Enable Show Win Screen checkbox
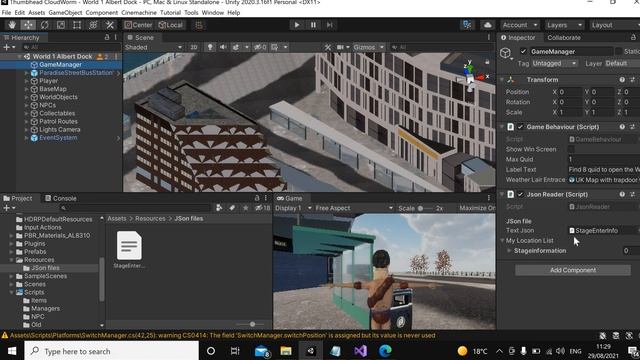 (x=571, y=149)
